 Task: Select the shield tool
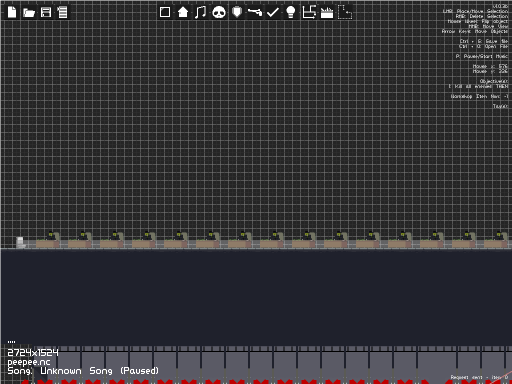click(x=237, y=12)
